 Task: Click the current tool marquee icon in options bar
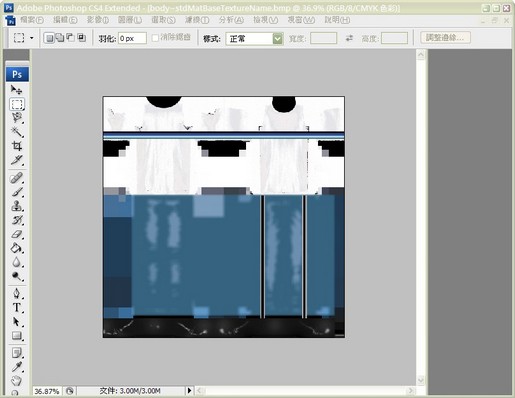[19, 38]
